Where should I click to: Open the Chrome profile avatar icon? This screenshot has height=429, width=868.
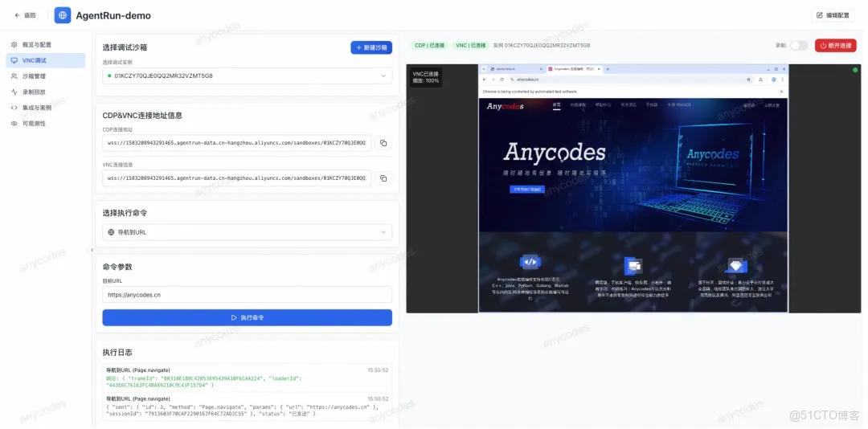[773, 80]
